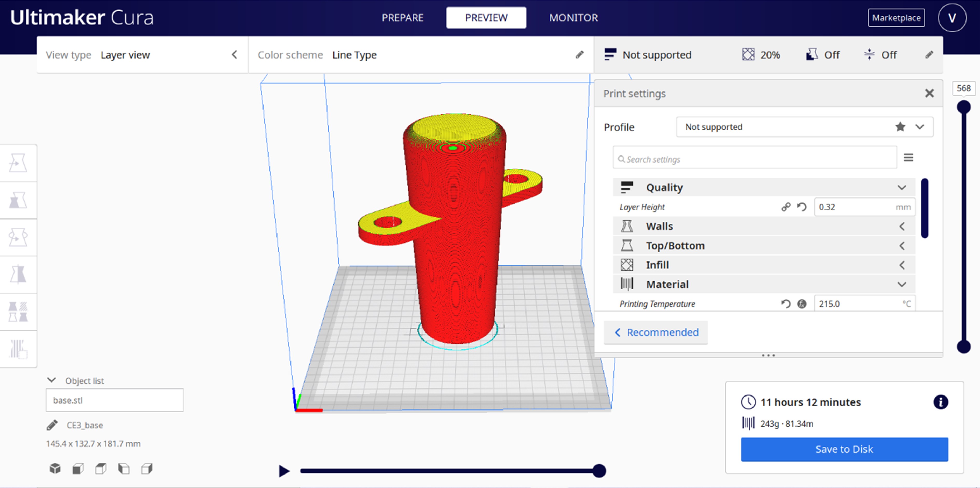Click pencil icon beside CE3_base
The height and width of the screenshot is (488, 980).
[52, 425]
